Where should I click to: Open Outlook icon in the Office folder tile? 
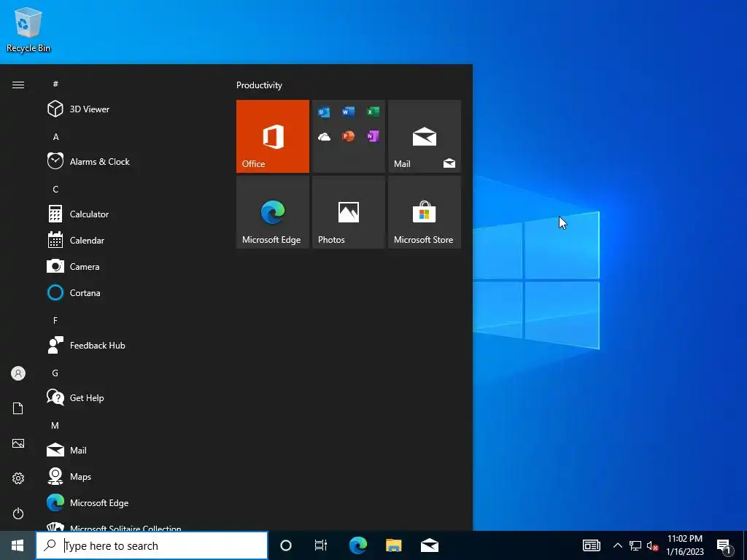point(324,112)
